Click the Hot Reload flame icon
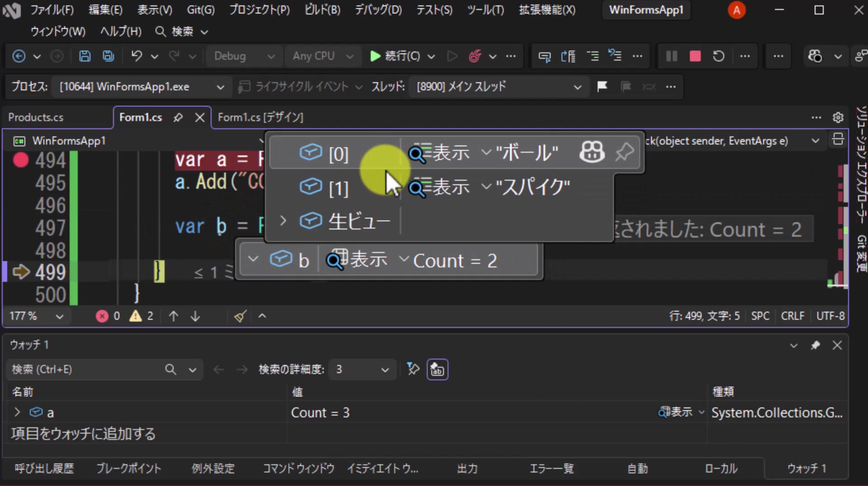868x486 pixels. click(475, 56)
